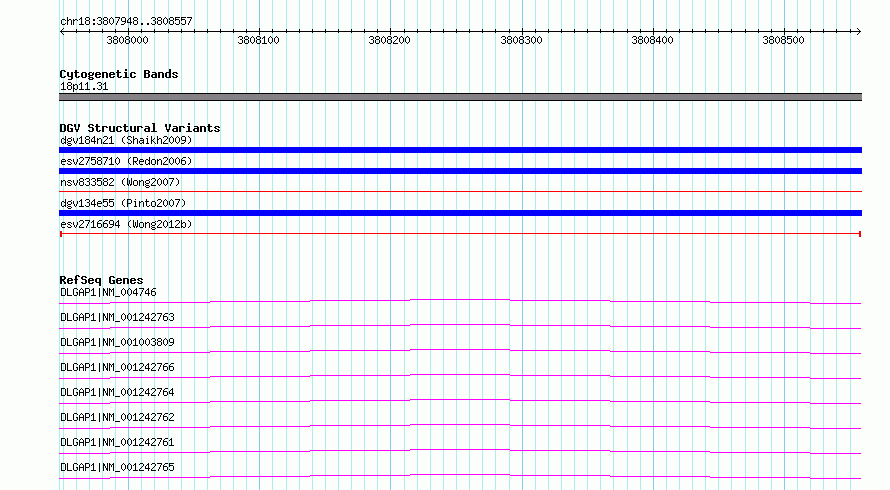Click the 18p11.31 band label
Viewport: 890px width, 490px height.
84,86
